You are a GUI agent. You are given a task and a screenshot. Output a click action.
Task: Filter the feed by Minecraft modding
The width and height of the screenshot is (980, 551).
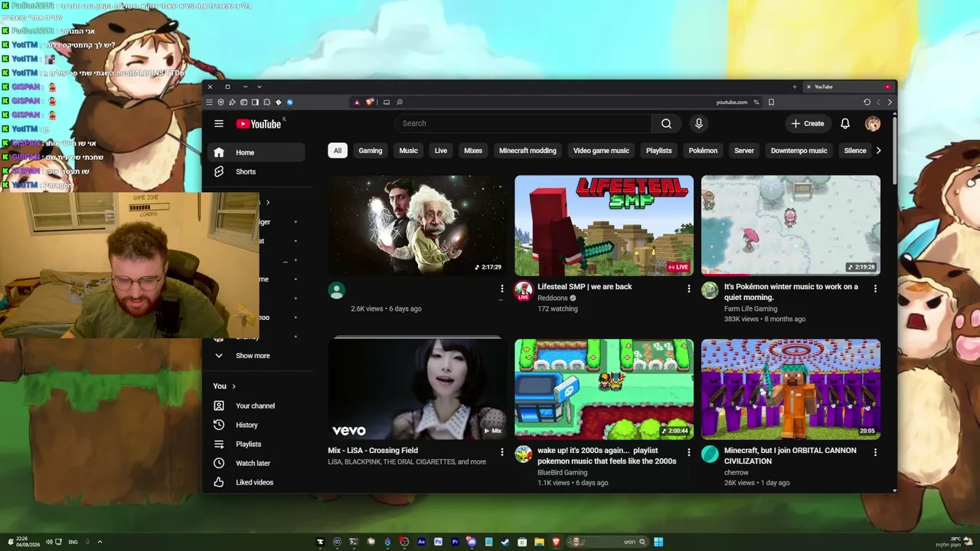(528, 151)
